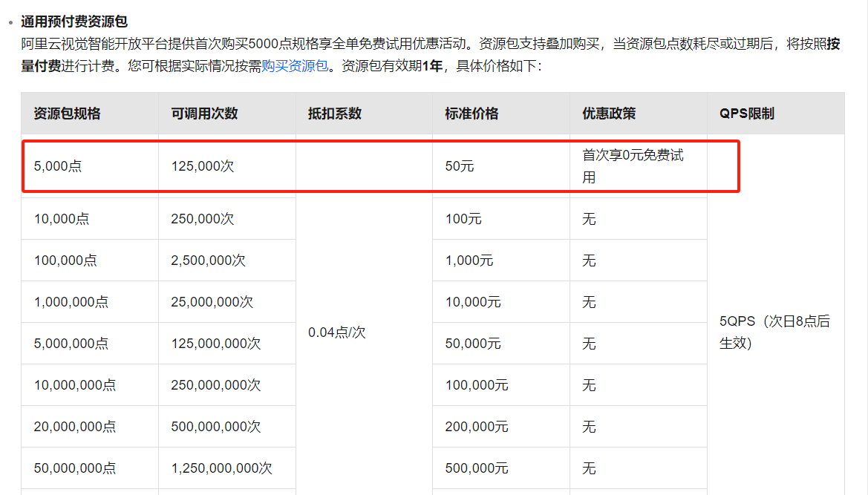Viewport: 868px width, 495px height.
Task: Select the 125,000次 cell
Action: [227, 166]
